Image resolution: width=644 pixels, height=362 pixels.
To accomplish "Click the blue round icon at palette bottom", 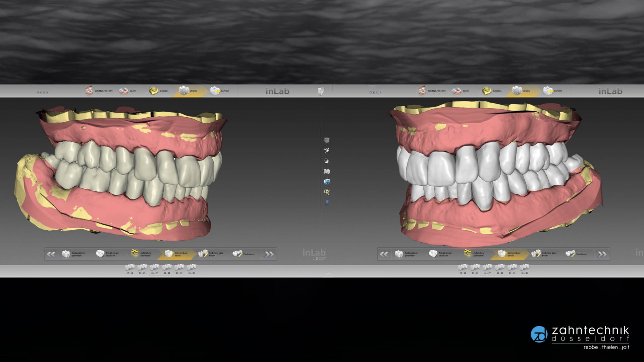I will (x=327, y=202).
